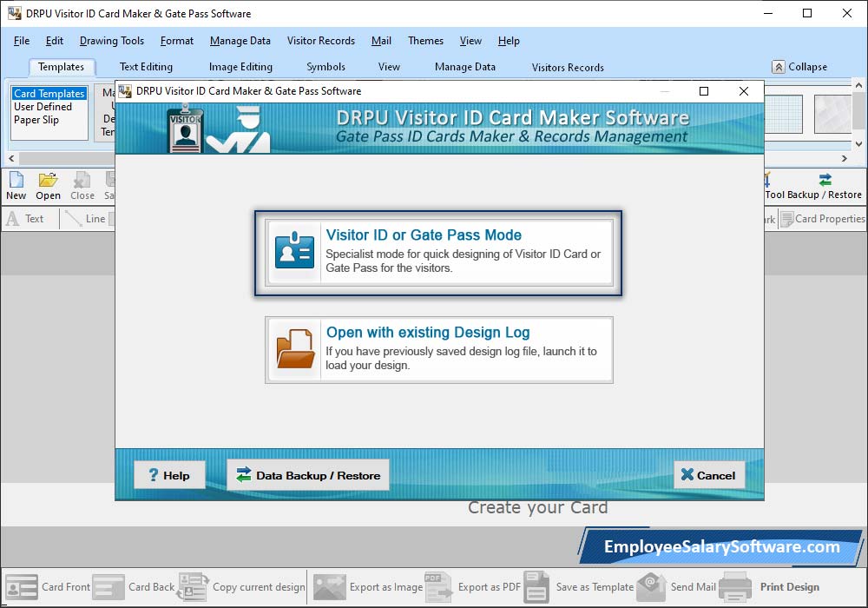The width and height of the screenshot is (868, 608).
Task: Switch to the Templates ribbon tab
Action: 62,67
